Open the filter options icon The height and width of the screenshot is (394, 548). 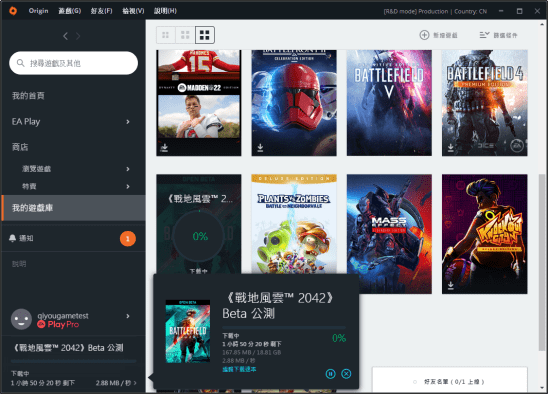pos(484,35)
